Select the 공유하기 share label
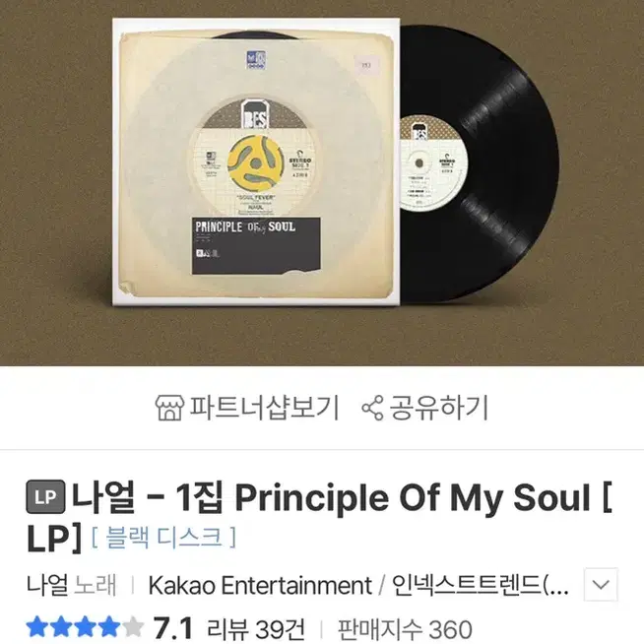644x644 pixels. [438, 408]
